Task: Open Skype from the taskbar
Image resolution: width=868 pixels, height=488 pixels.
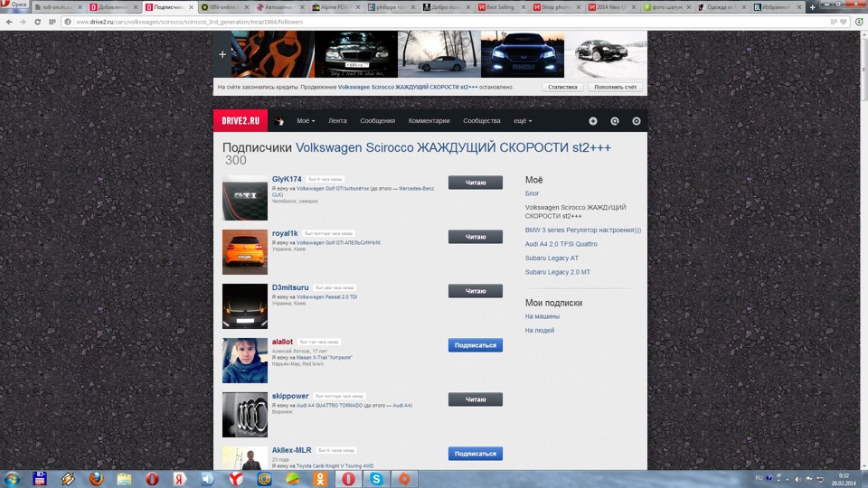Action: coord(376,479)
